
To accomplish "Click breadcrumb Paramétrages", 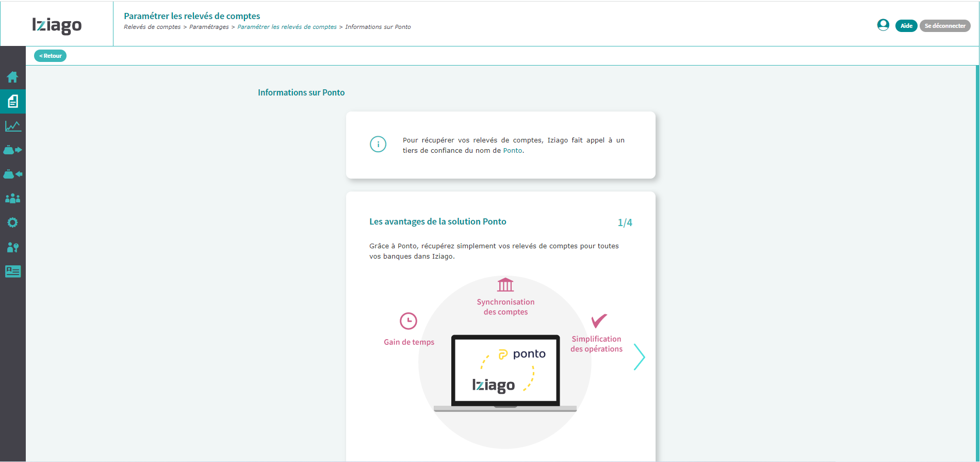I will pos(209,27).
